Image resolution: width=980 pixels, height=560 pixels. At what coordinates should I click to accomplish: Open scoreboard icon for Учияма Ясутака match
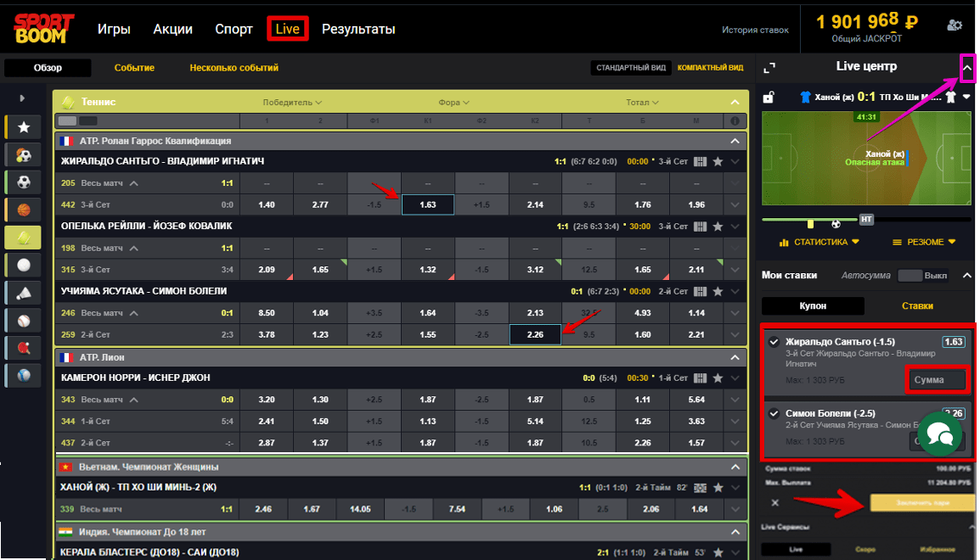pyautogui.click(x=700, y=291)
